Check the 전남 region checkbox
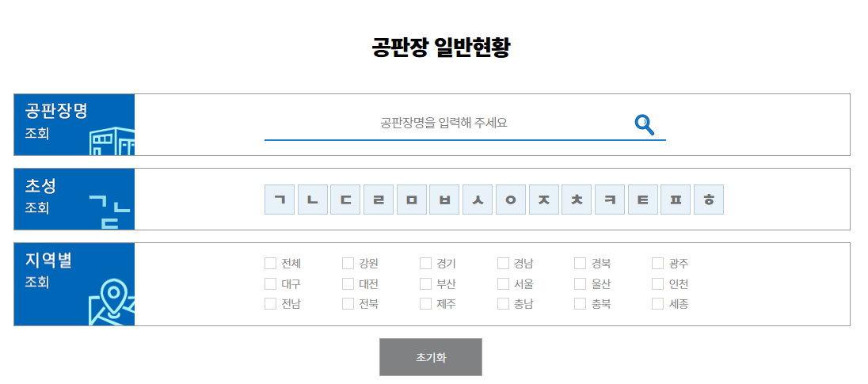The height and width of the screenshot is (384, 868). pos(270,304)
